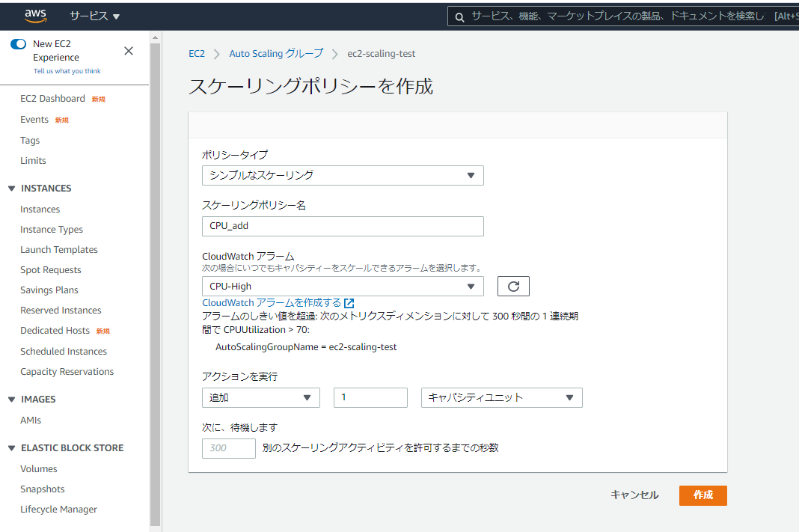Open the サービス menu

(95, 16)
